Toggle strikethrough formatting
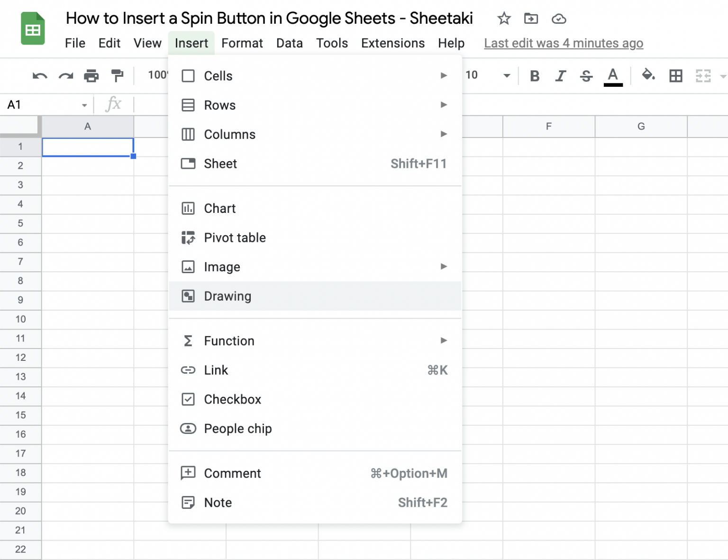The height and width of the screenshot is (560, 728). point(586,75)
